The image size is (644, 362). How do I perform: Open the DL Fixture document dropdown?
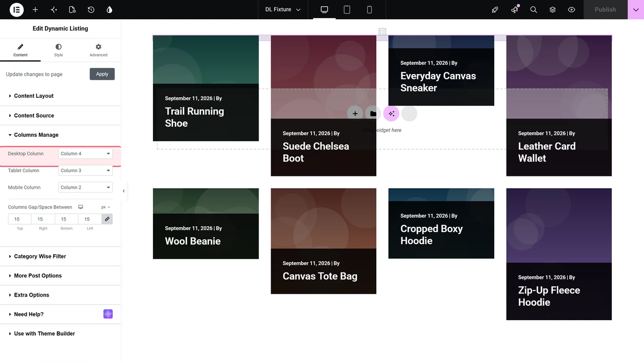click(283, 10)
